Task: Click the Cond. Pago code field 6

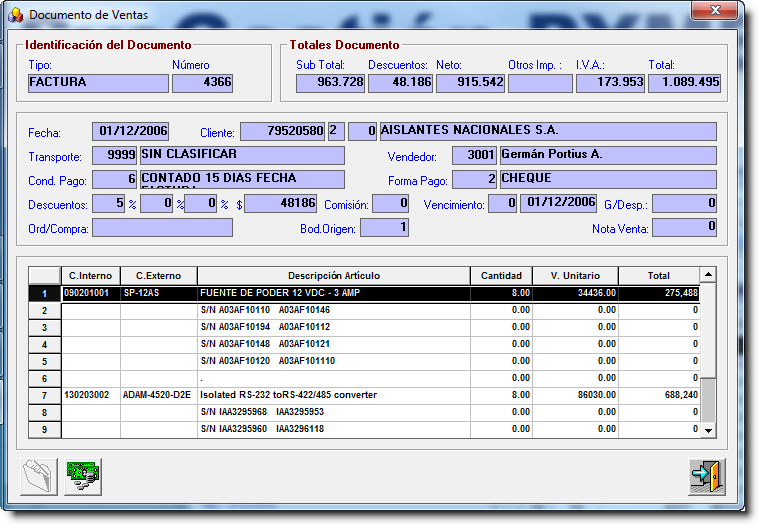Action: coord(115,179)
